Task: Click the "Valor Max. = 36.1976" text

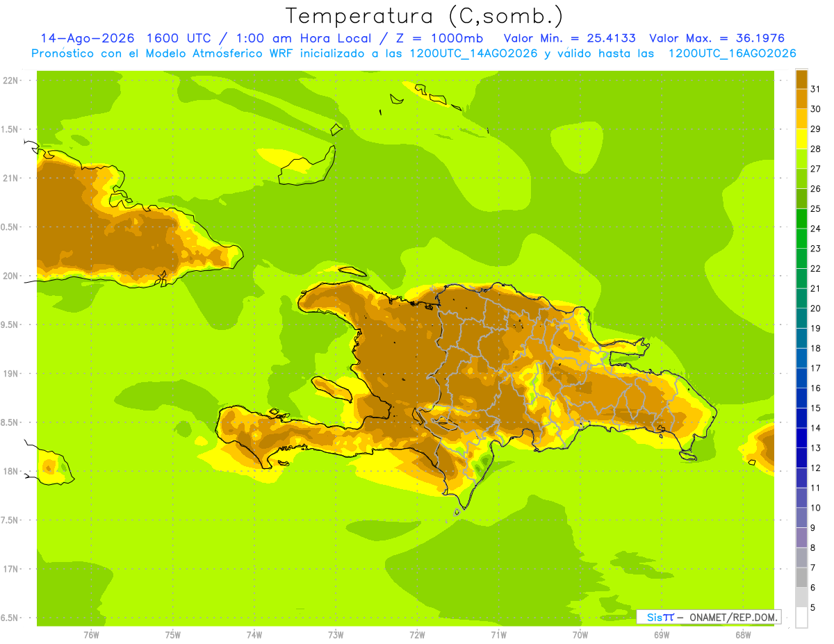Action: tap(717, 38)
